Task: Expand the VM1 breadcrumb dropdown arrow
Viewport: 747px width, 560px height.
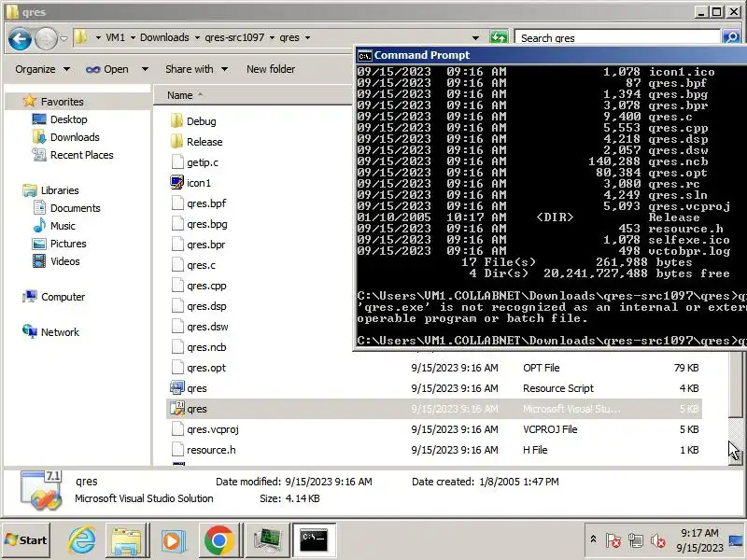Action: (133, 37)
